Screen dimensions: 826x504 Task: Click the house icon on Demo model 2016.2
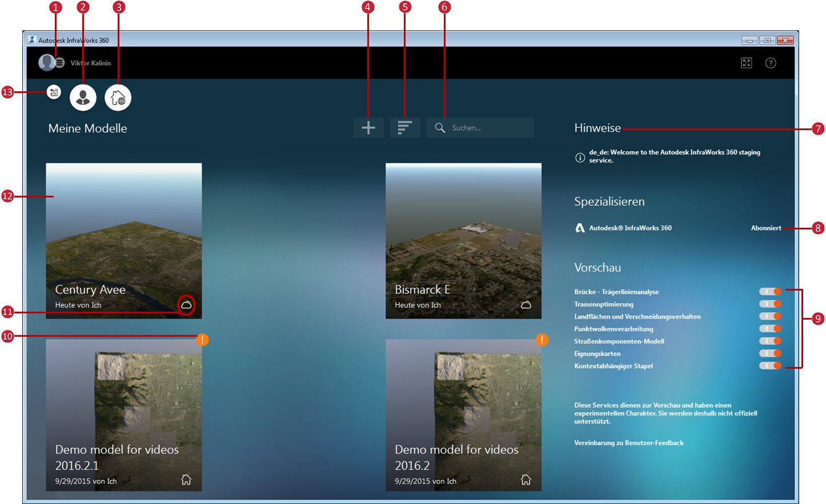coord(526,479)
